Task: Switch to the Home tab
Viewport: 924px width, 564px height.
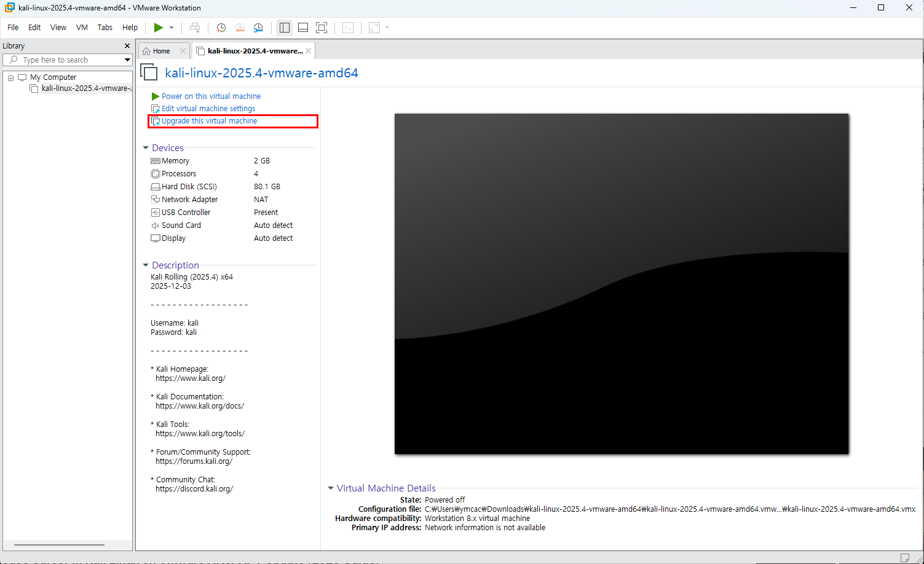Action: click(x=161, y=51)
